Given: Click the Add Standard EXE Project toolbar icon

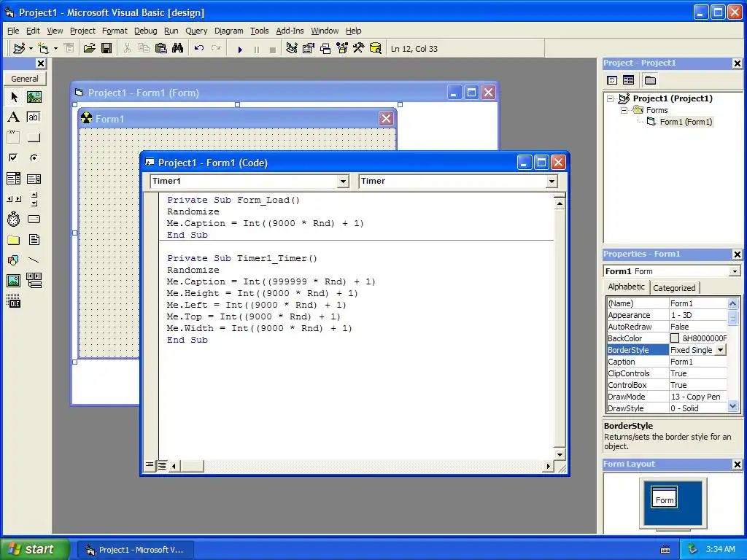Looking at the screenshot, I should click(19, 48).
